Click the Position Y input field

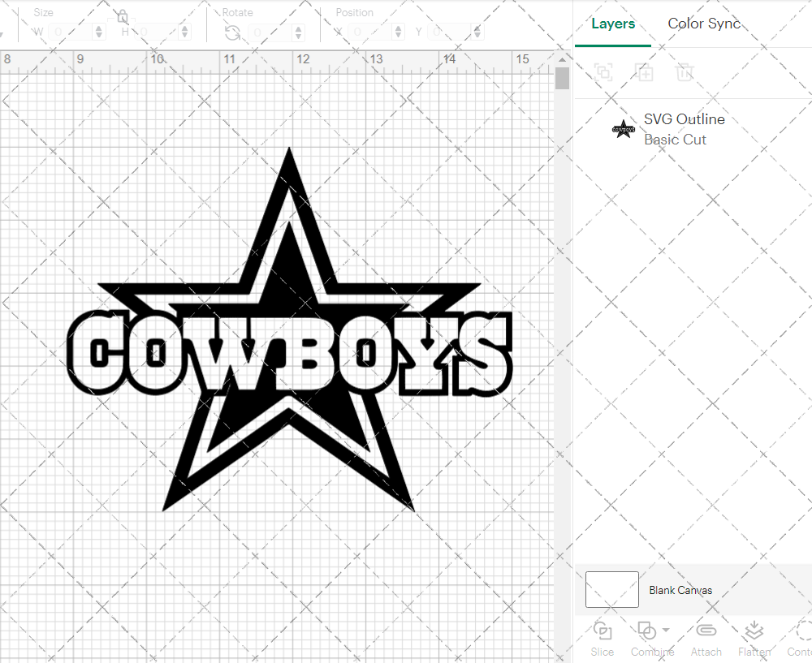click(450, 32)
